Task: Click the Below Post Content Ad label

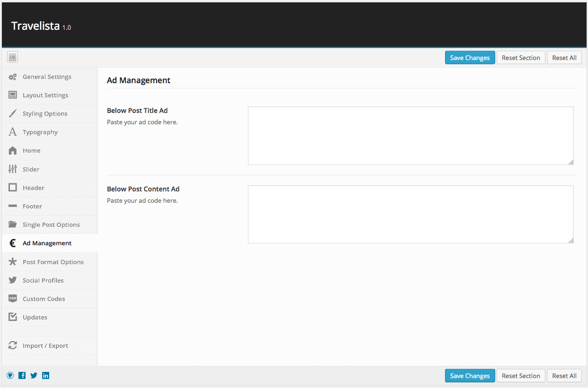Action: click(x=143, y=189)
